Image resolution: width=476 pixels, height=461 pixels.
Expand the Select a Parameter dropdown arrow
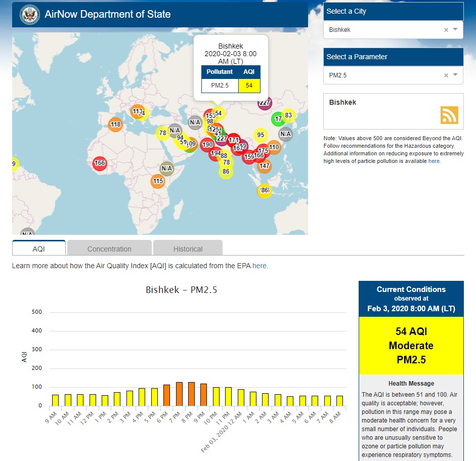point(455,75)
